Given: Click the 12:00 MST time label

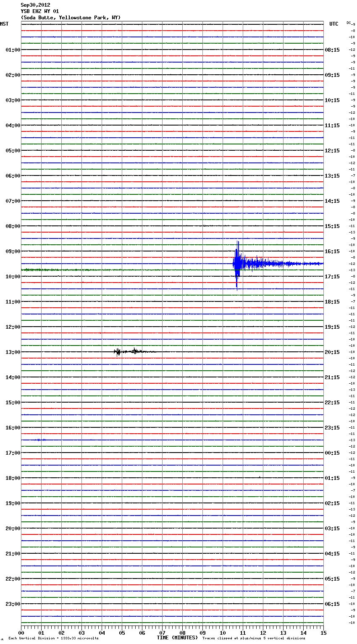Looking at the screenshot, I should (13, 327).
